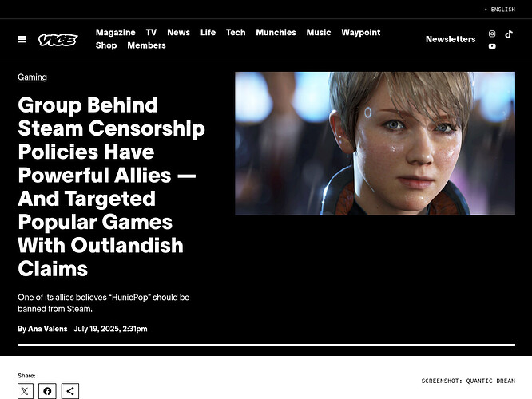This screenshot has width=532, height=399.
Task: Click the 'Screenshot: Quantic Dream' credit
Action: point(468,381)
